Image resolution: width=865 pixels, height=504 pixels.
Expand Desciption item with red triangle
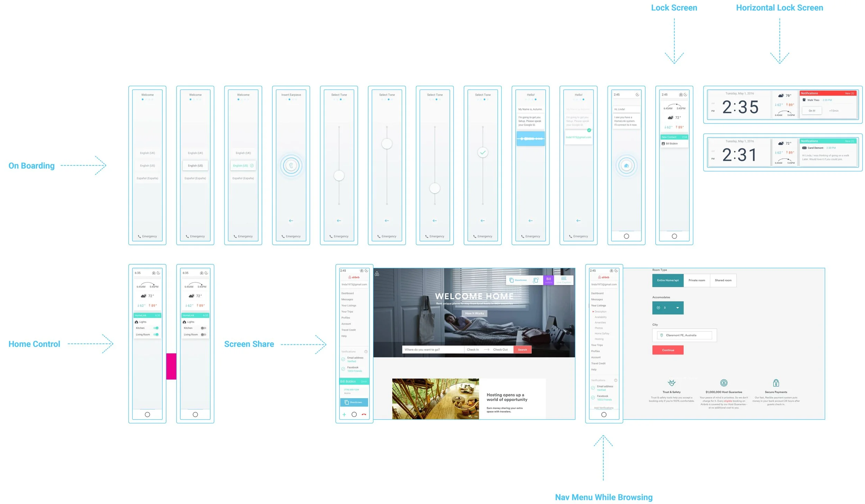click(x=599, y=312)
